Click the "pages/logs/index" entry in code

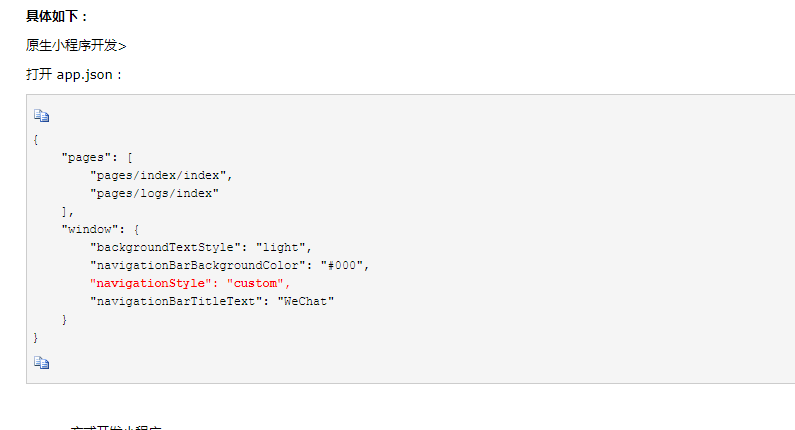pyautogui.click(x=154, y=193)
